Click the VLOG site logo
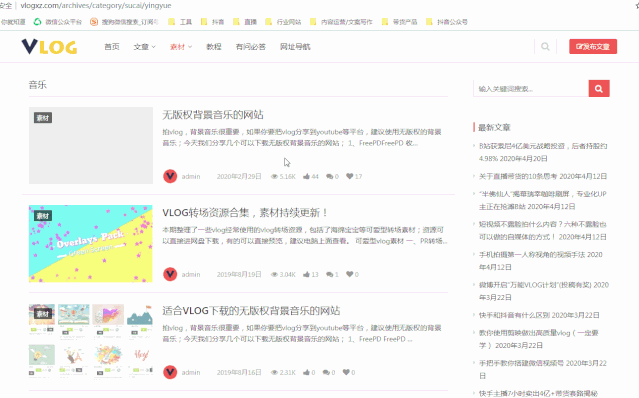This screenshot has height=398, width=639. 49,47
